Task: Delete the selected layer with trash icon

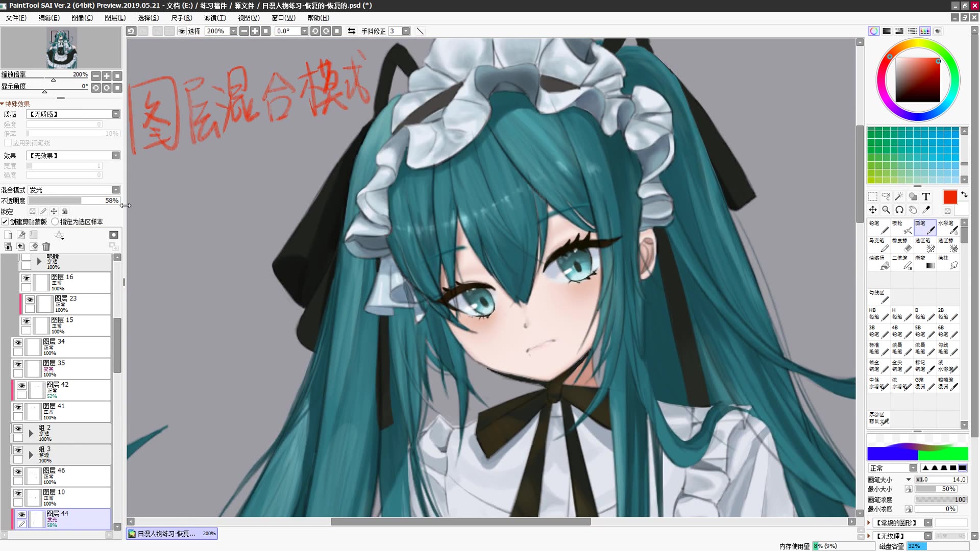Action: 46,246
